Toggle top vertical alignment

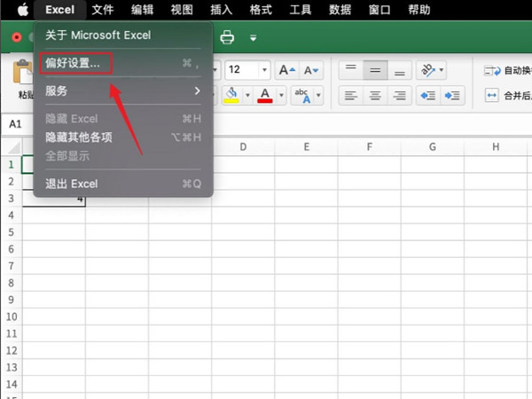(351, 70)
